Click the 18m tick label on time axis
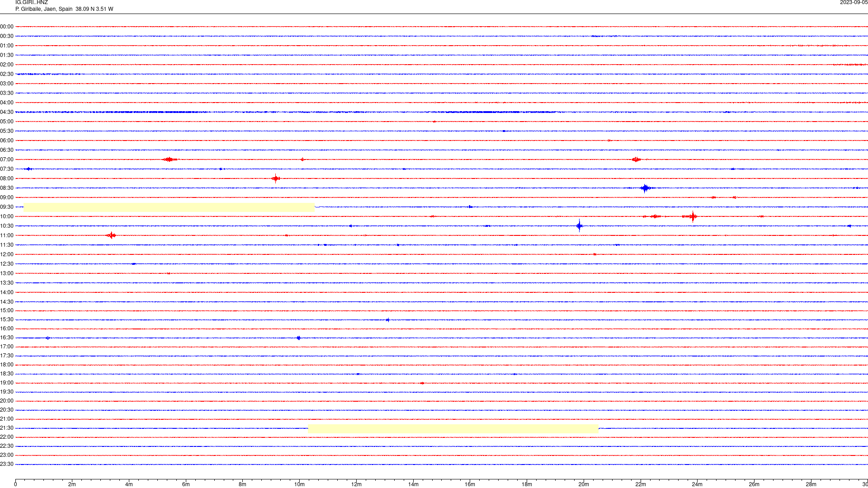The width and height of the screenshot is (868, 488). point(527,484)
